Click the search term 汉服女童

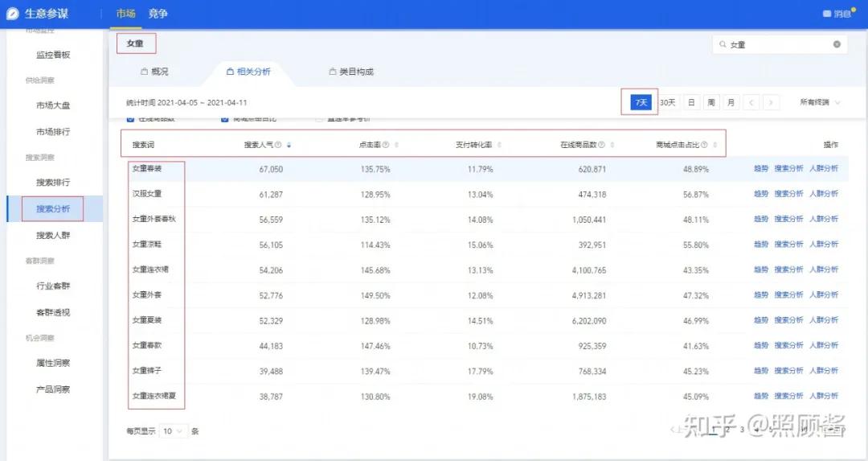(x=147, y=194)
